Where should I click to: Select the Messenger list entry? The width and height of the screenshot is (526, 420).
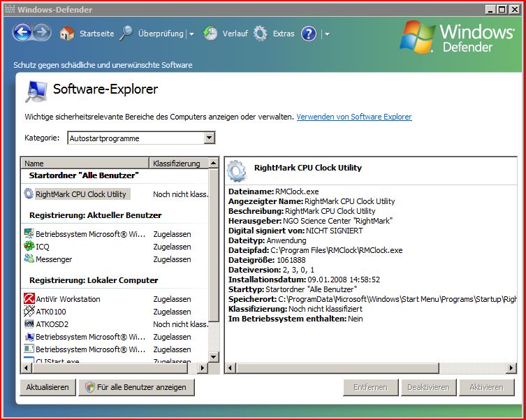tap(54, 259)
